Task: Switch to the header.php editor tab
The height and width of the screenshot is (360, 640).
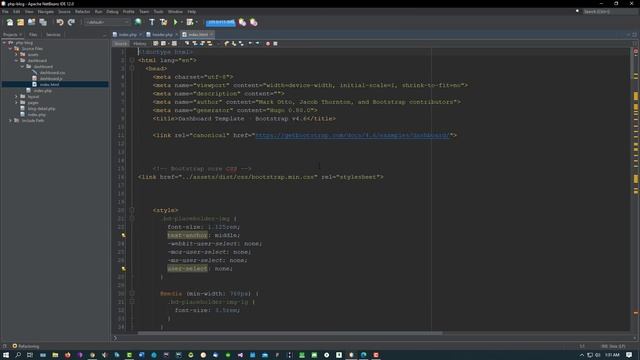Action: click(162, 35)
